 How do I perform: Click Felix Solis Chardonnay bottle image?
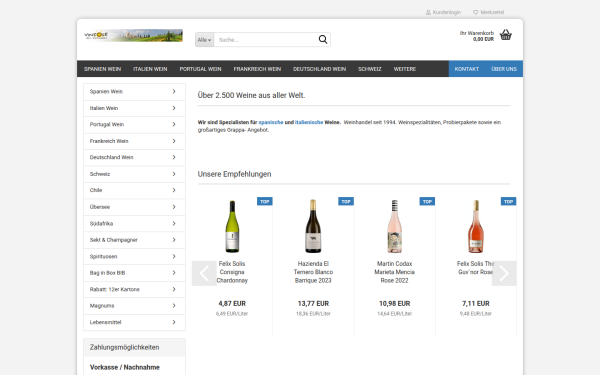(x=232, y=226)
